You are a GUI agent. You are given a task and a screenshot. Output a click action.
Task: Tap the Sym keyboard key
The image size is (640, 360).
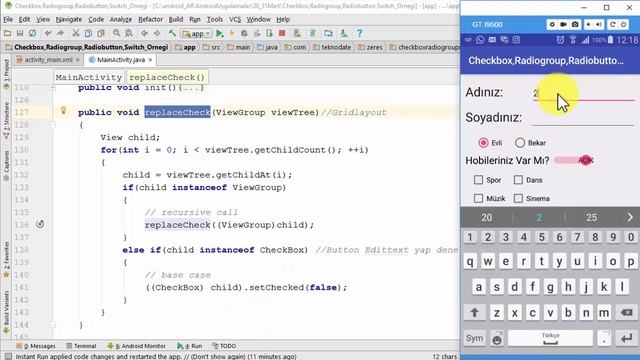coord(474,338)
